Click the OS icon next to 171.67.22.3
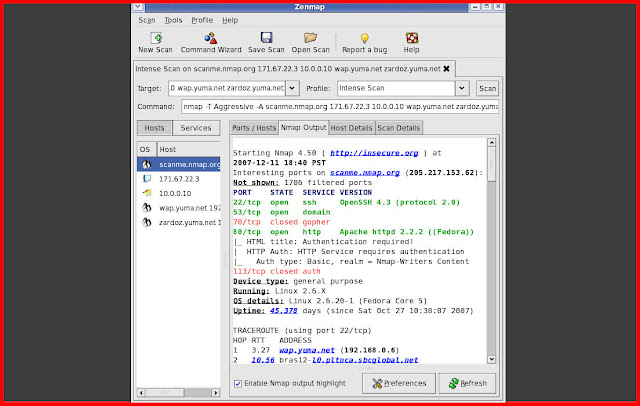Screen dimensions: 640x406 [x=147, y=179]
